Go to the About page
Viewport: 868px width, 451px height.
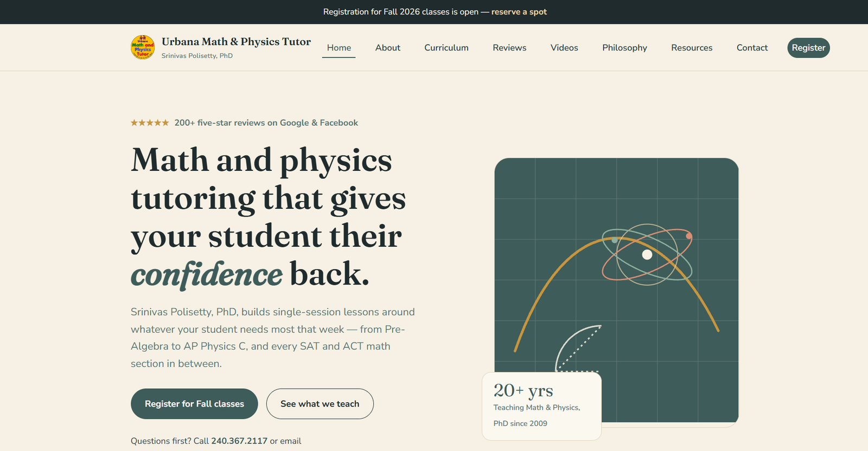pyautogui.click(x=388, y=48)
